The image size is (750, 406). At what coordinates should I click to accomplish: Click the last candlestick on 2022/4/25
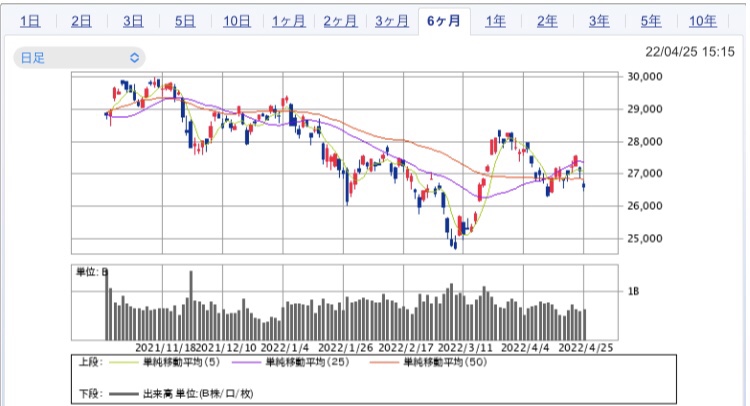(x=584, y=186)
